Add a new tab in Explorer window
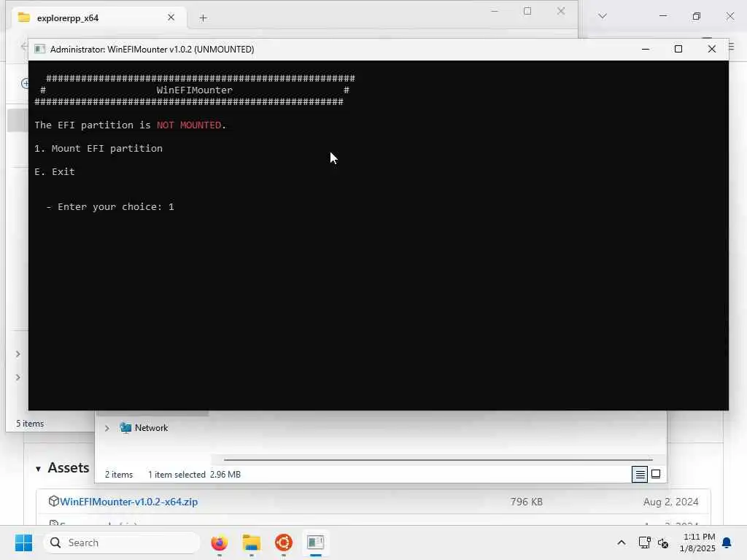This screenshot has height=560, width=747. click(x=203, y=18)
